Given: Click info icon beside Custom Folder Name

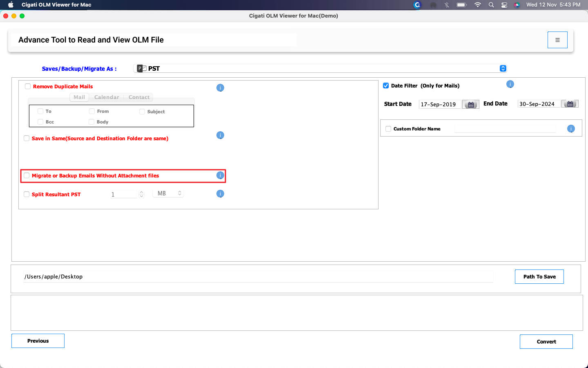Looking at the screenshot, I should (x=571, y=129).
